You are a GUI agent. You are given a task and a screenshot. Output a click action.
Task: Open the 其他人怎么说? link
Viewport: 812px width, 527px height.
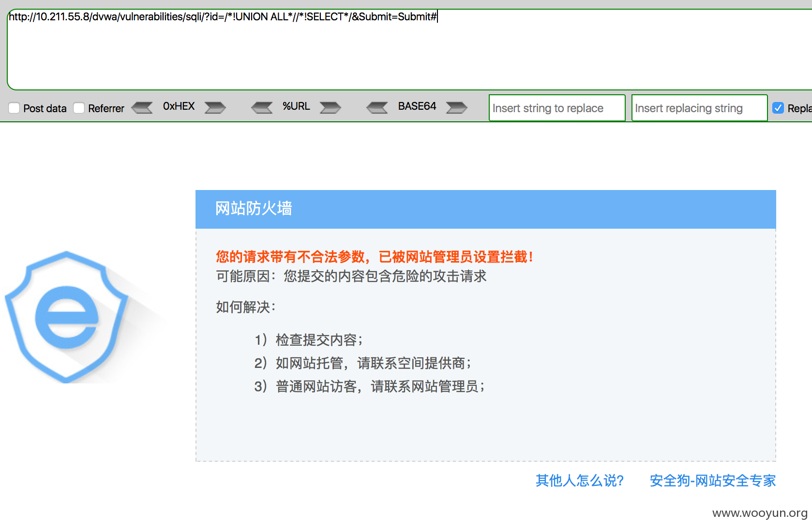pos(580,480)
